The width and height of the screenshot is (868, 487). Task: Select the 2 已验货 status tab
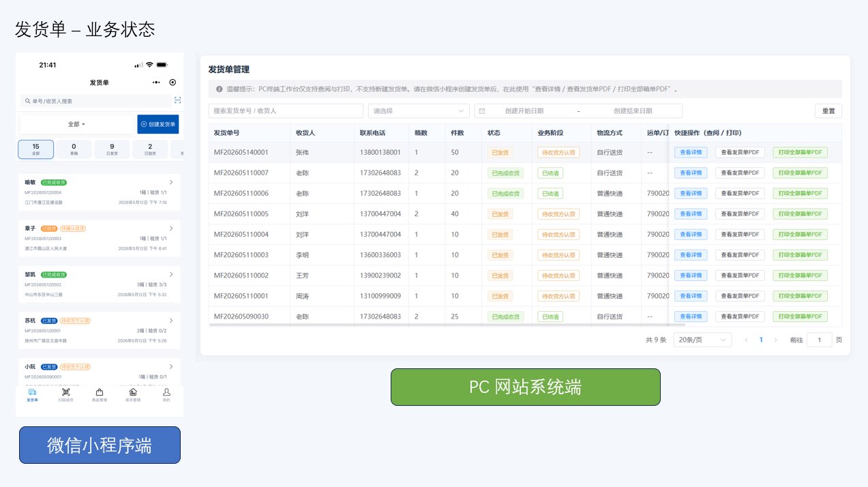point(150,149)
